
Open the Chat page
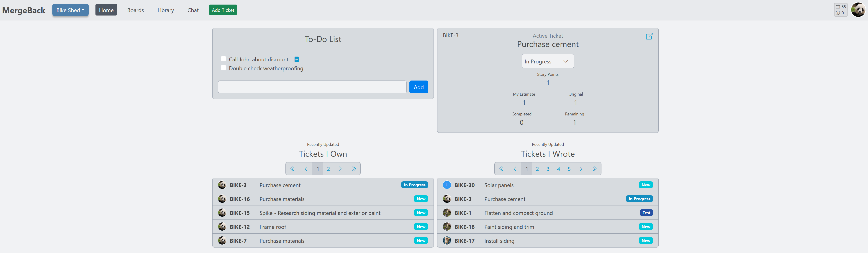tap(193, 10)
